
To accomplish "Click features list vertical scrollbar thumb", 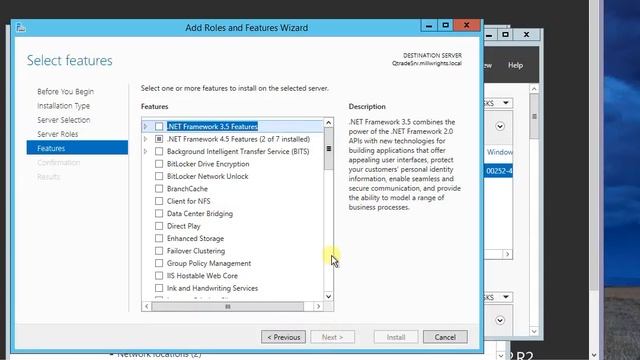I will (329, 149).
